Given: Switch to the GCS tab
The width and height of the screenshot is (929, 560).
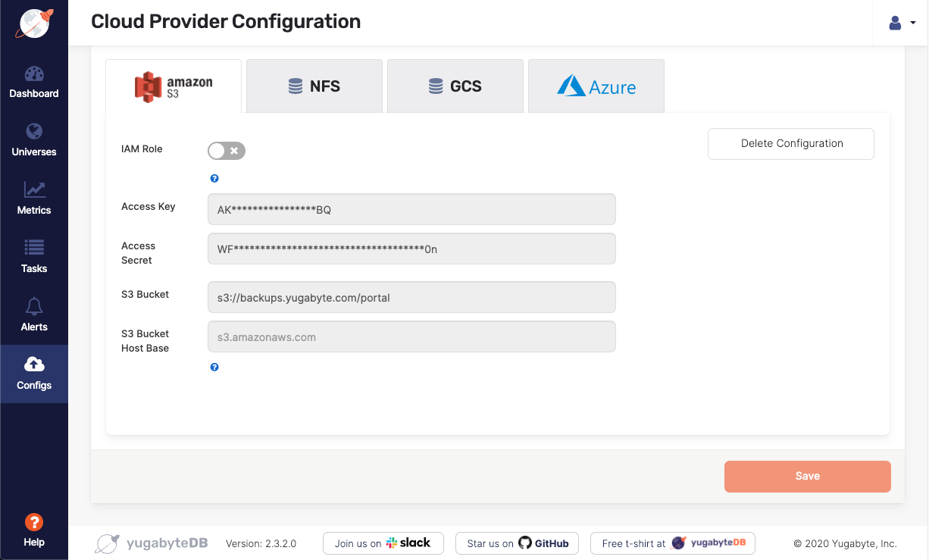Looking at the screenshot, I should (455, 86).
